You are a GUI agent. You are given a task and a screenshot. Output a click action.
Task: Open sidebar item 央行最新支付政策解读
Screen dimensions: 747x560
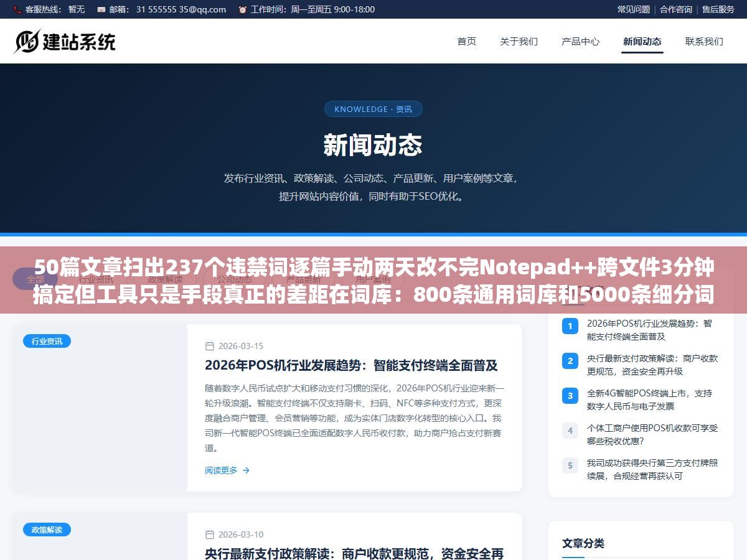pyautogui.click(x=652, y=365)
